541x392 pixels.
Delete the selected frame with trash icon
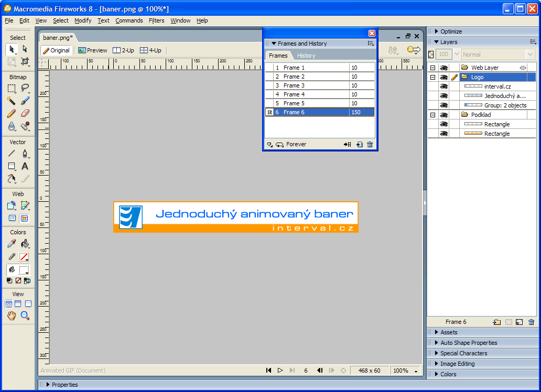coord(370,145)
